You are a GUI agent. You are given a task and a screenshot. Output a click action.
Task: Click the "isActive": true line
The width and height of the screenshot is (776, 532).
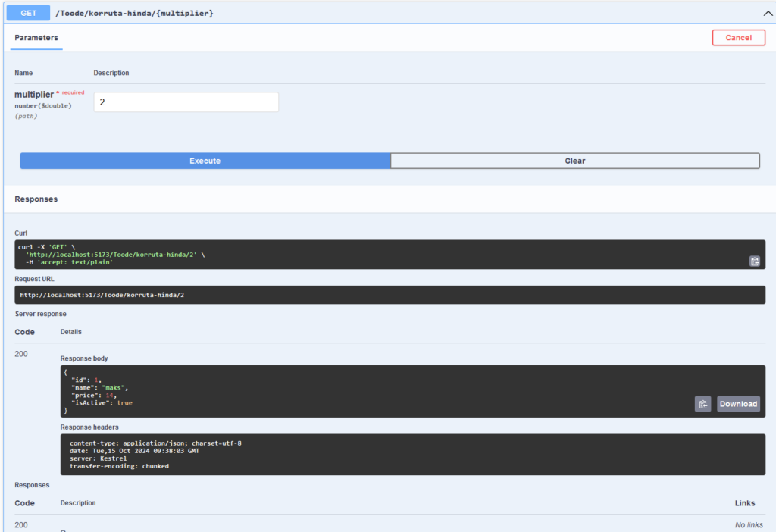102,403
